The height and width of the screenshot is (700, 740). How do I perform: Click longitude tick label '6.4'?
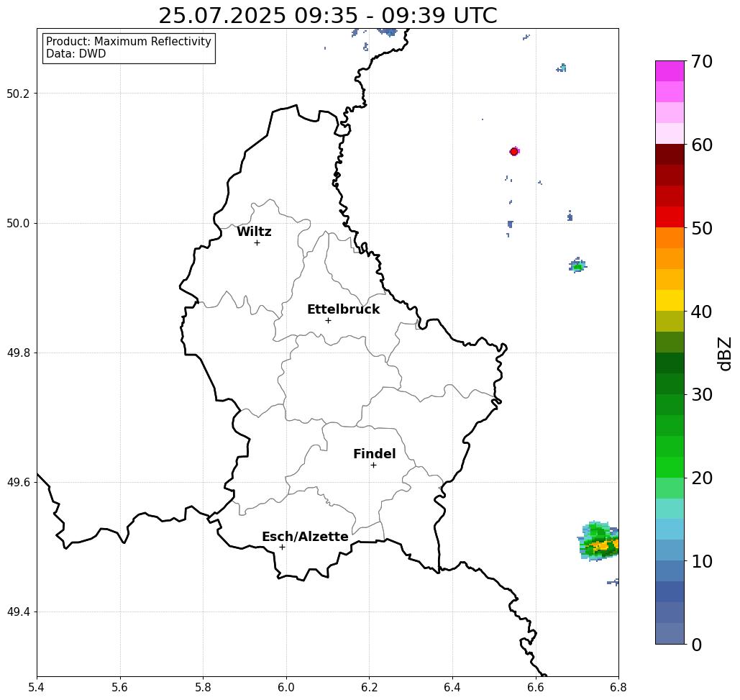[452, 687]
